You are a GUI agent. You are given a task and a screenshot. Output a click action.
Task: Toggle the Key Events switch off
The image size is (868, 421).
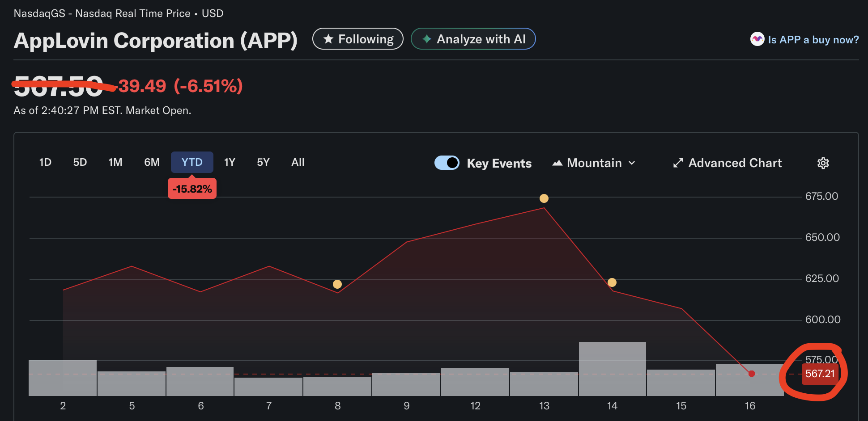point(447,163)
